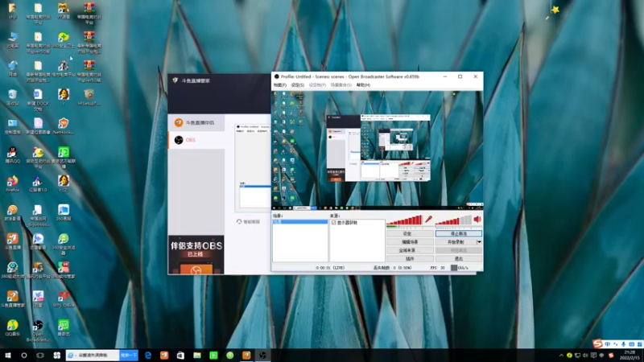The height and width of the screenshot is (362, 644).
Task: Click the Cortana circle on taskbar
Action: pos(24,356)
